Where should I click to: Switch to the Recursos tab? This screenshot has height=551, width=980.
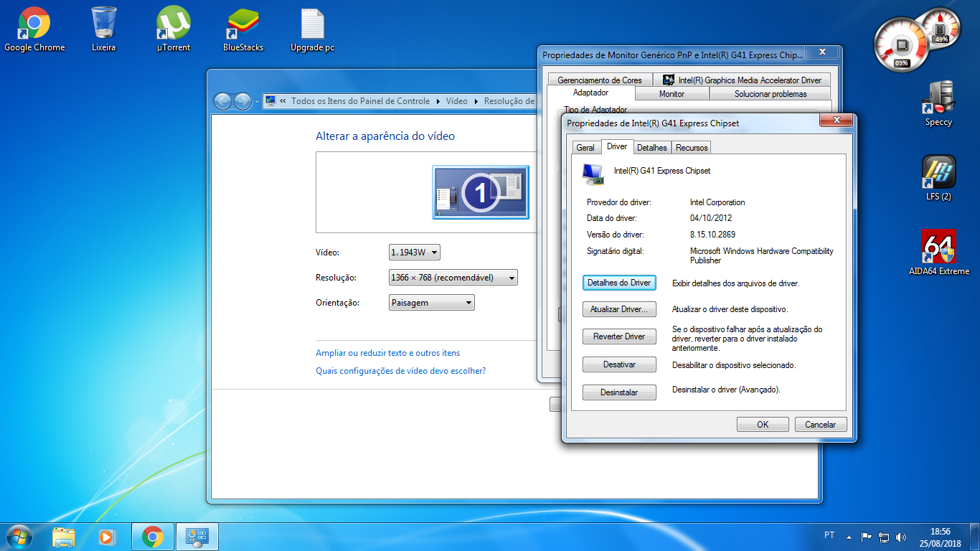click(x=692, y=147)
